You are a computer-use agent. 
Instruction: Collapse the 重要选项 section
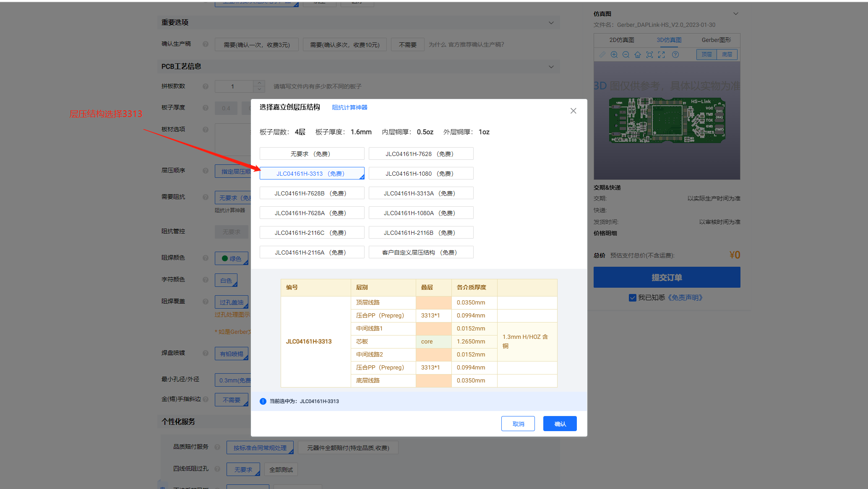click(x=551, y=23)
